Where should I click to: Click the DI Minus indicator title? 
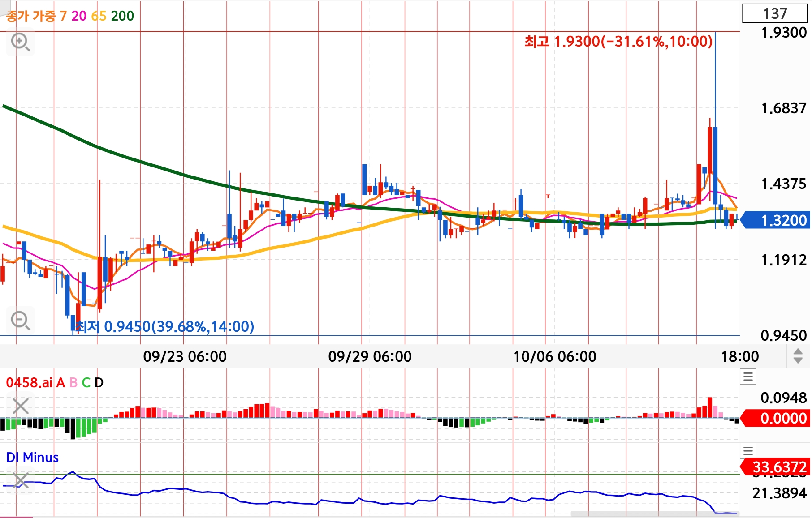pos(32,458)
